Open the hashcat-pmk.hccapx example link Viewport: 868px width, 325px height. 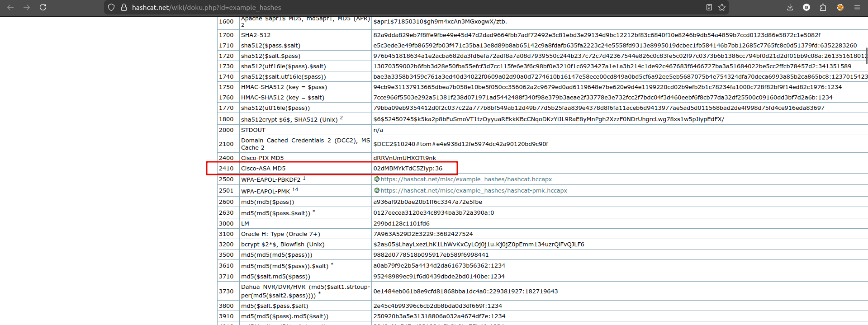pos(474,191)
